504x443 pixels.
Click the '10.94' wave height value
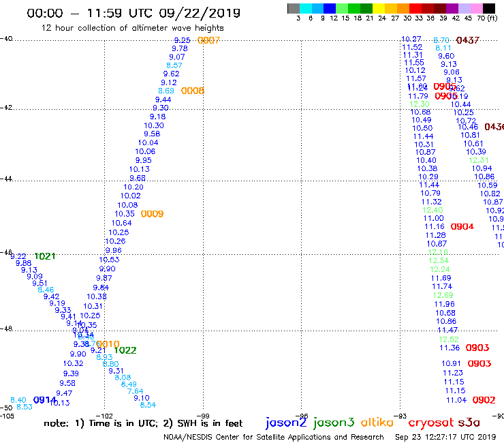(482, 168)
